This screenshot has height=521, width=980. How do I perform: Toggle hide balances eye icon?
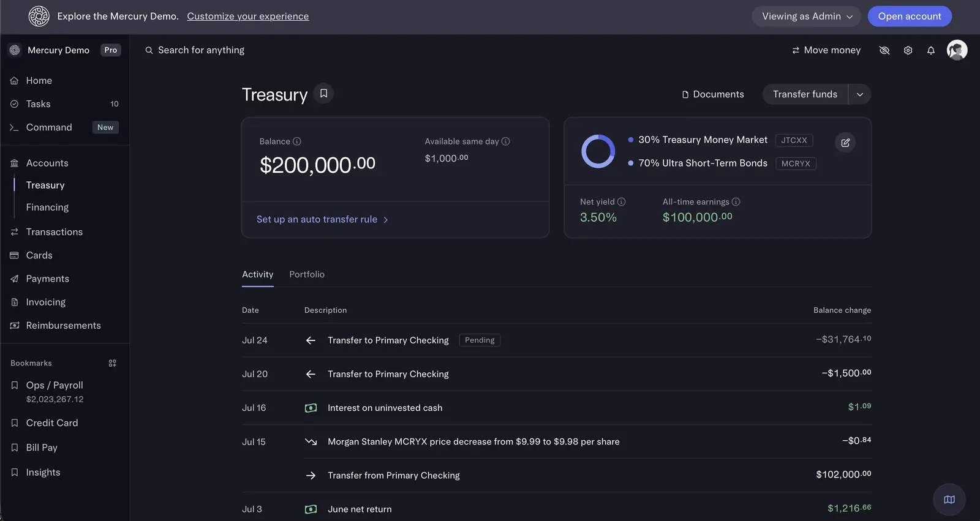click(884, 50)
